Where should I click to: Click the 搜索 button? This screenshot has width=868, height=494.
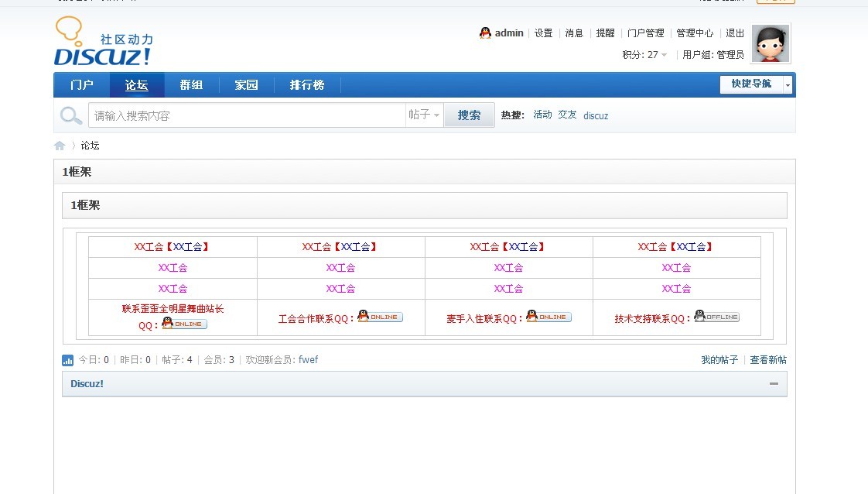point(469,115)
